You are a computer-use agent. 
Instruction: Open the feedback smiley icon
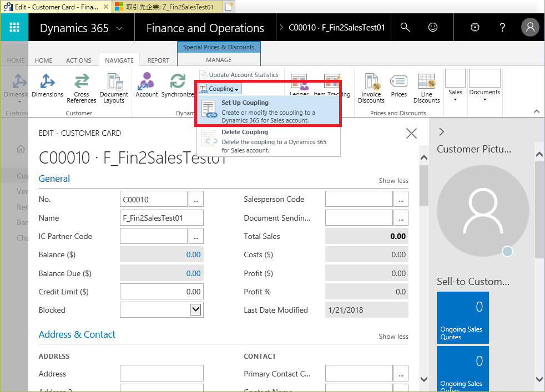point(433,27)
